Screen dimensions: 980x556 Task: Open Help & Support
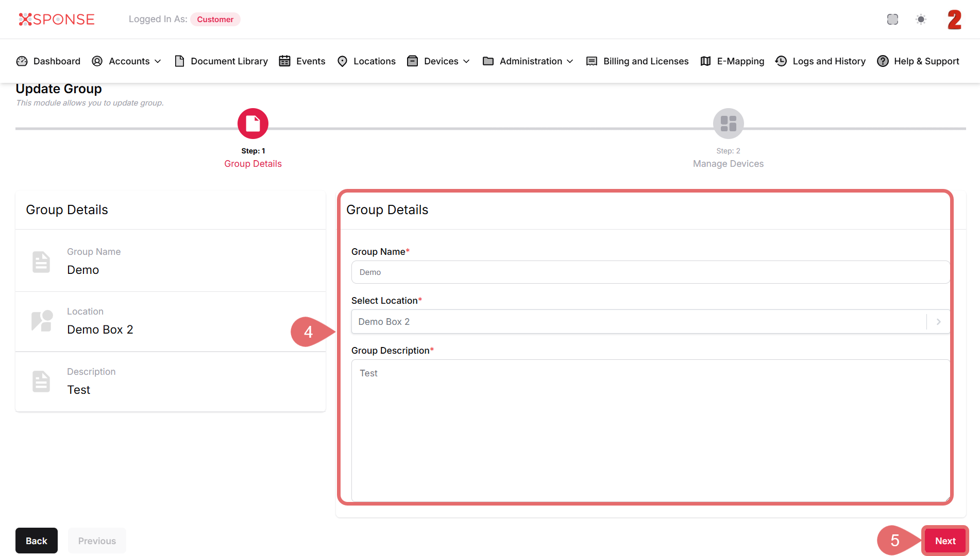[x=918, y=61]
